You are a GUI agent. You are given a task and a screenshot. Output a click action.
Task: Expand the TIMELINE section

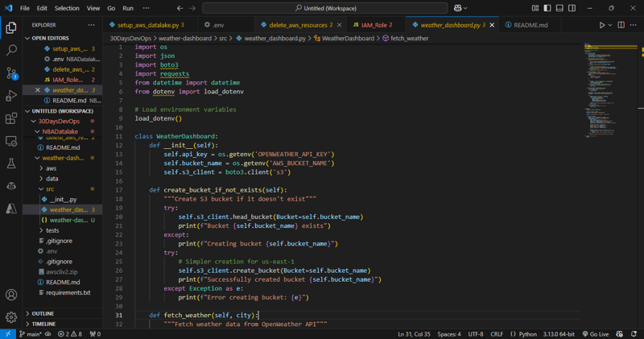coord(43,324)
